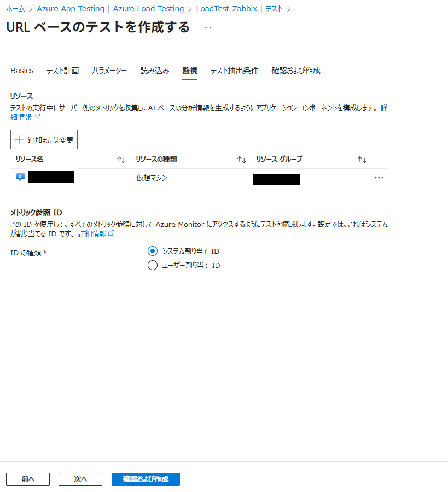
Task: Open the 確認および作成 tab
Action: click(x=296, y=71)
